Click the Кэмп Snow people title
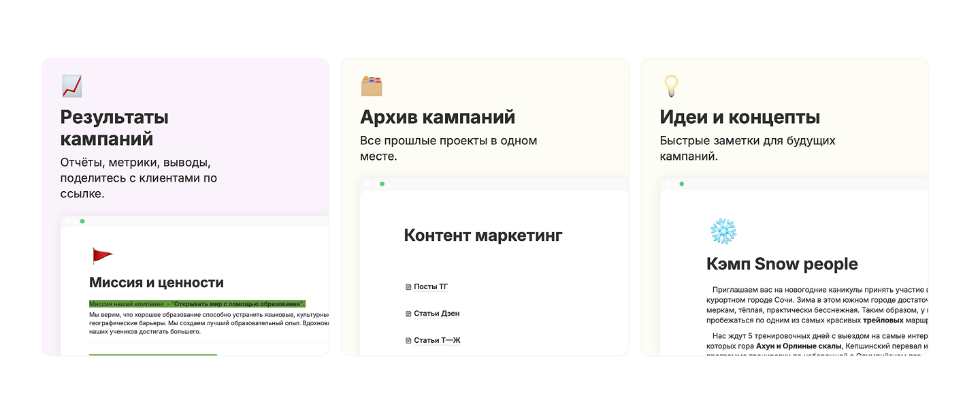 click(x=783, y=264)
